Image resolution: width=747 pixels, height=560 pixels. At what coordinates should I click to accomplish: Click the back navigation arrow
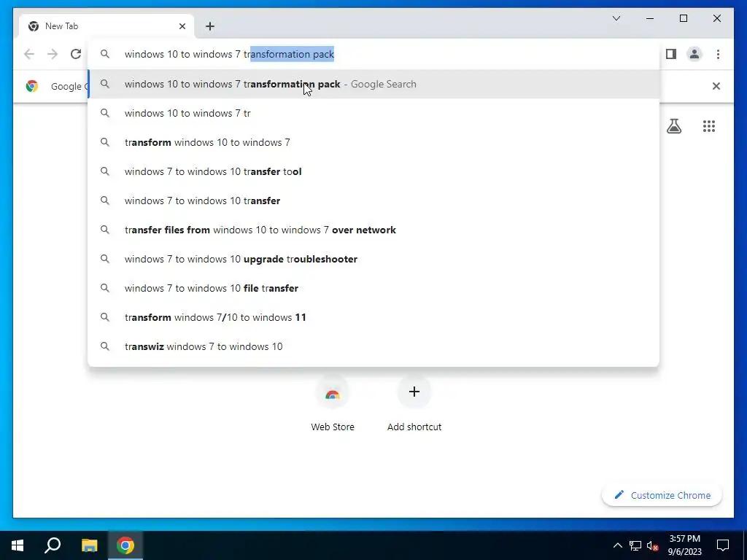pyautogui.click(x=29, y=54)
